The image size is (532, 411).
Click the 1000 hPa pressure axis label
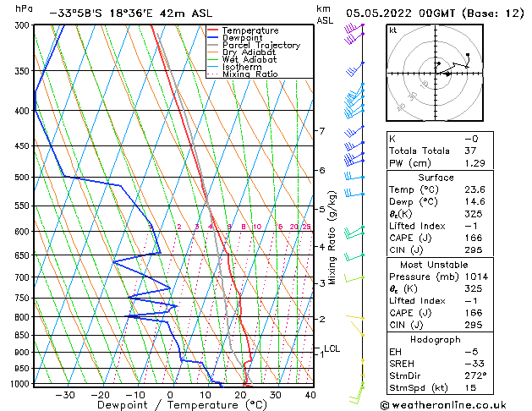22,384
